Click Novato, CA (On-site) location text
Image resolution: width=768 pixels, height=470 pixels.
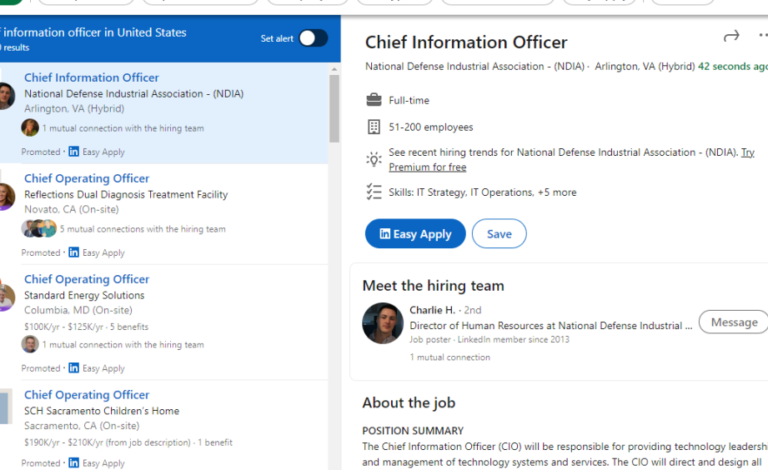point(72,209)
